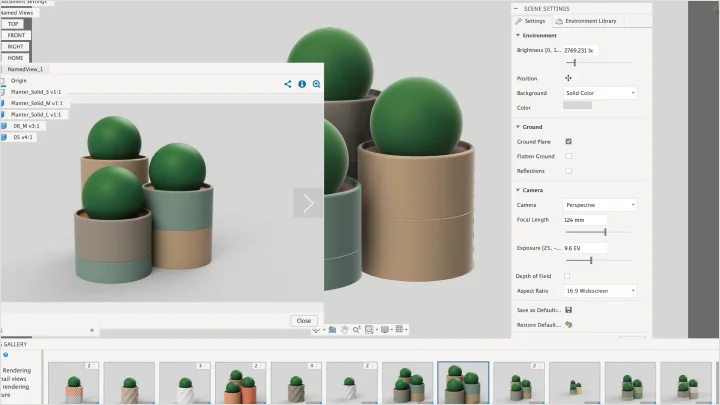Open version badge '4' on grey planter thumbnail
The image size is (720, 405).
[314, 366]
